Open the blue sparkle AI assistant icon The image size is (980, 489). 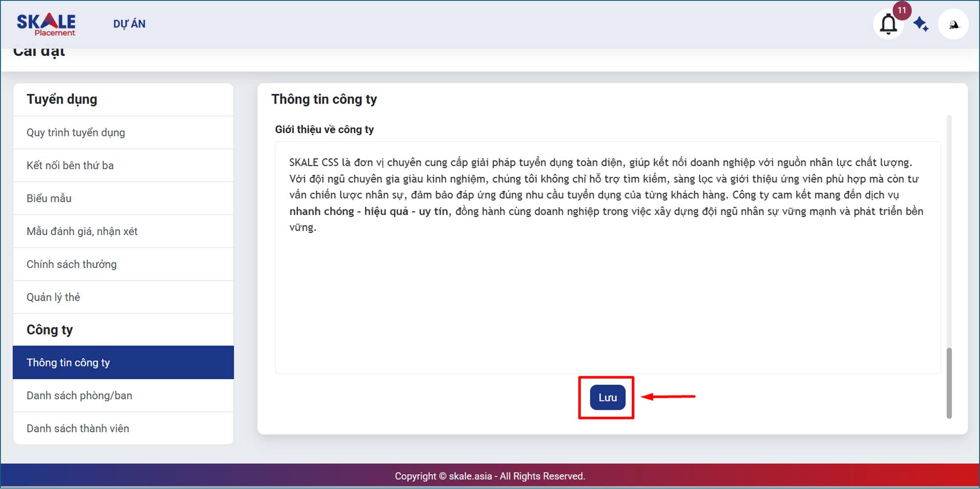[921, 24]
